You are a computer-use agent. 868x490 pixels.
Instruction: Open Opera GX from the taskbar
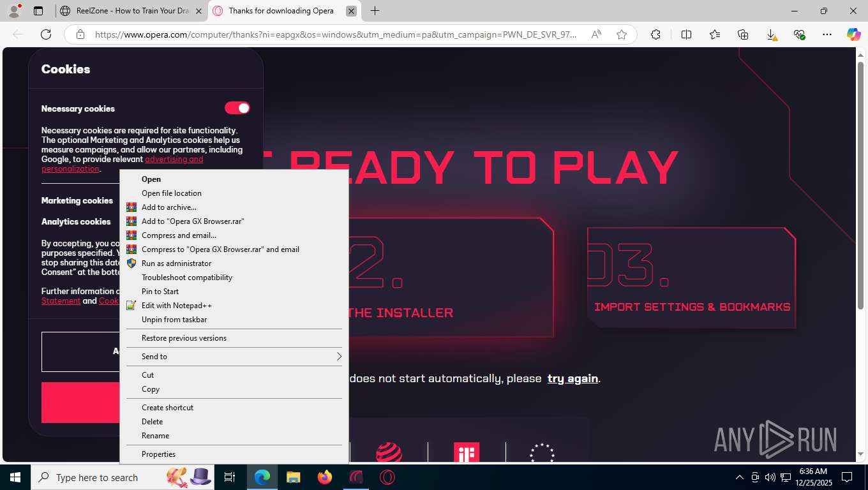(356, 477)
